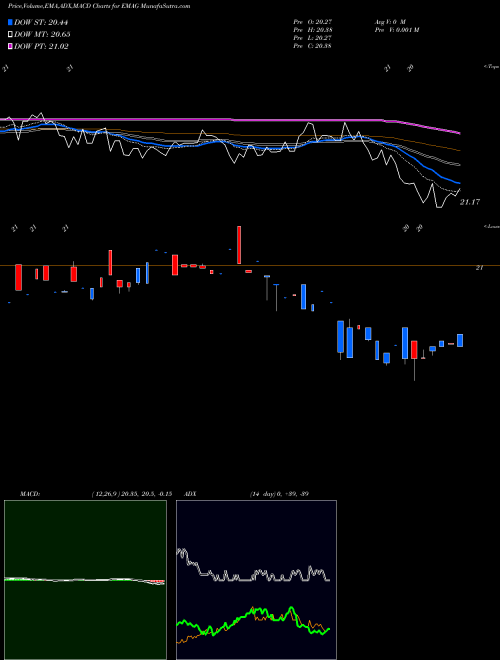Click the 'Pre O: 20.27' open value
The image size is (500, 660).
pos(312,22)
